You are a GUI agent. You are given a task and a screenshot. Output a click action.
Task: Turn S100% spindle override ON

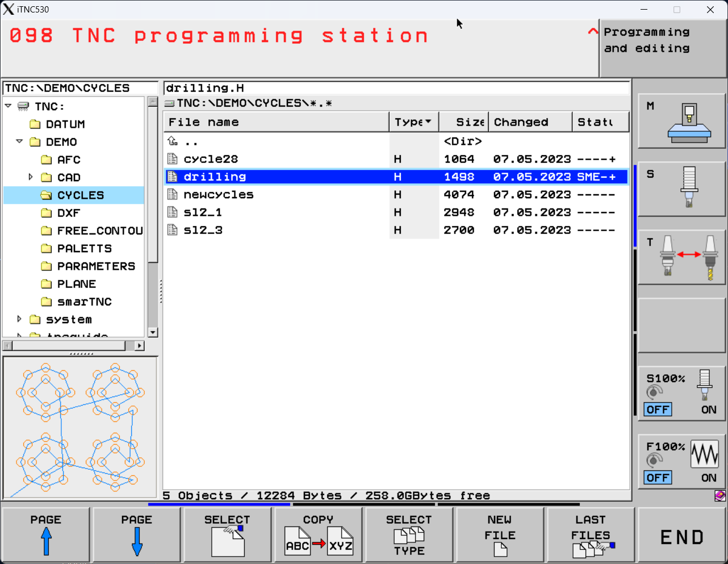709,410
